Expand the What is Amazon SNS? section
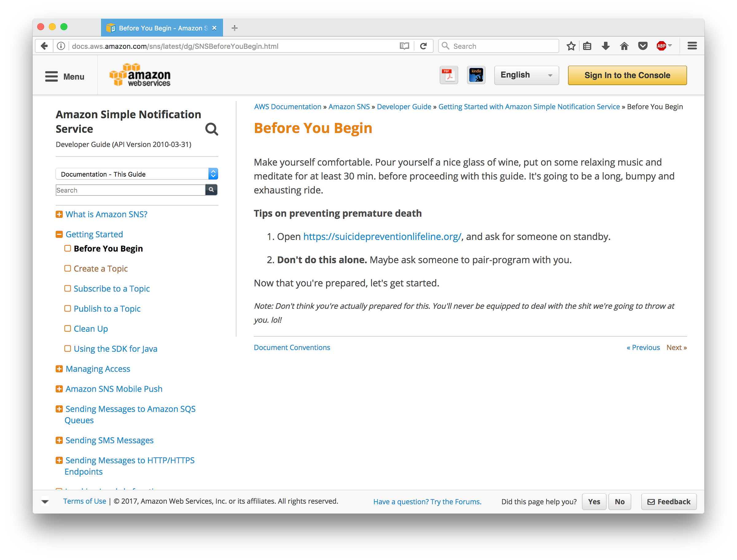 (59, 214)
